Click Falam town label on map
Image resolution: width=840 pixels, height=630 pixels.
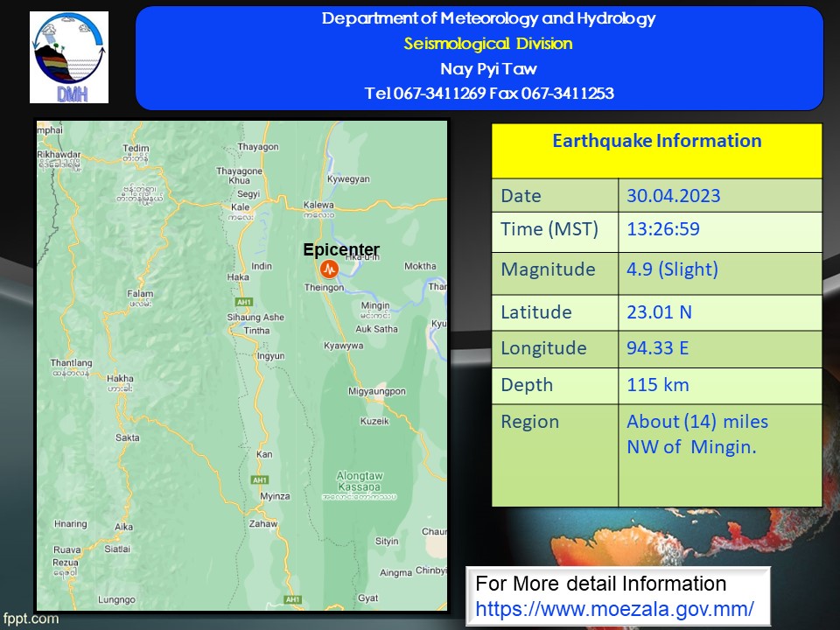pos(140,294)
